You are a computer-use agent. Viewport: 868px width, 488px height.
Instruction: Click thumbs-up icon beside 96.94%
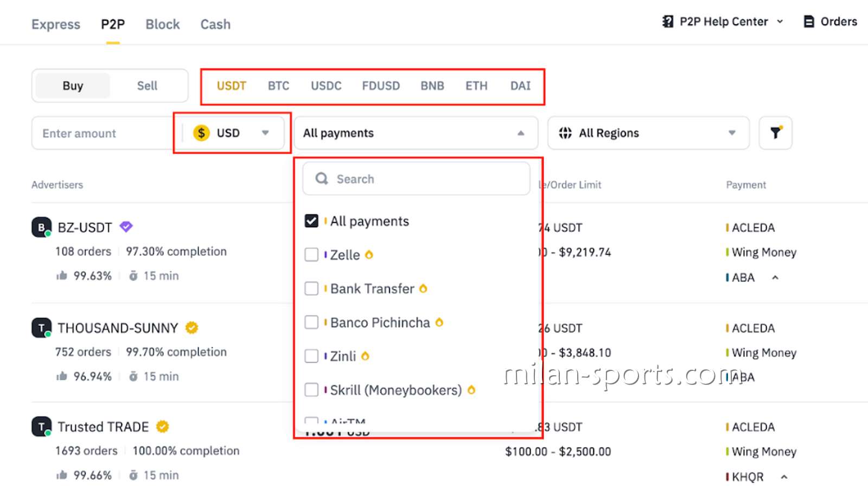61,376
